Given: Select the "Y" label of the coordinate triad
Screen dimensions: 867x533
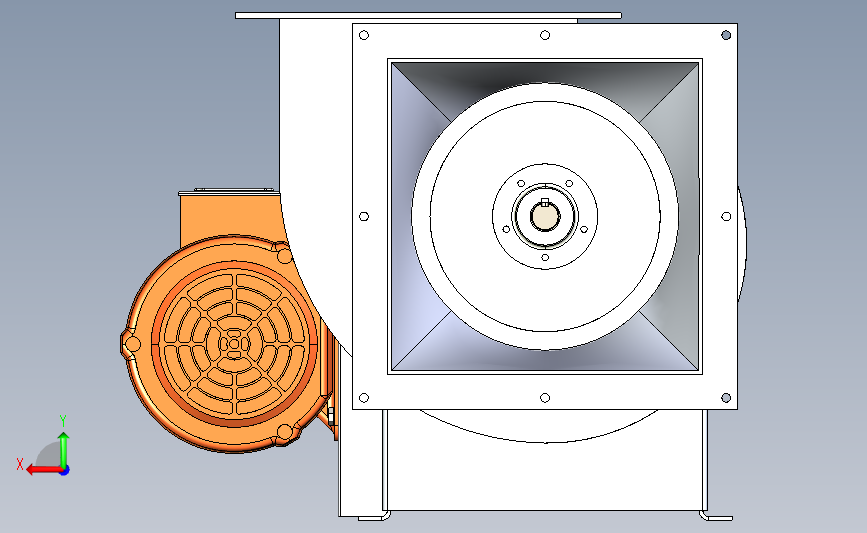Looking at the screenshot, I should 63,421.
